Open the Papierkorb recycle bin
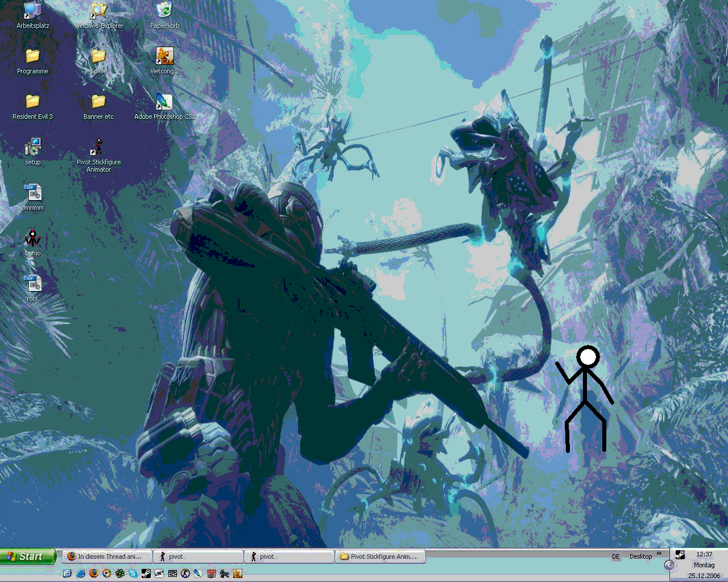Image resolution: width=728 pixels, height=582 pixels. click(164, 15)
